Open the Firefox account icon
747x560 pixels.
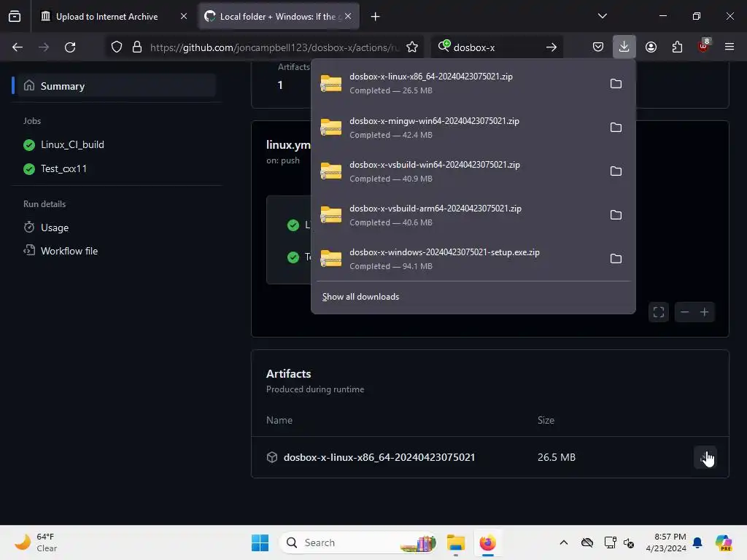click(x=651, y=47)
